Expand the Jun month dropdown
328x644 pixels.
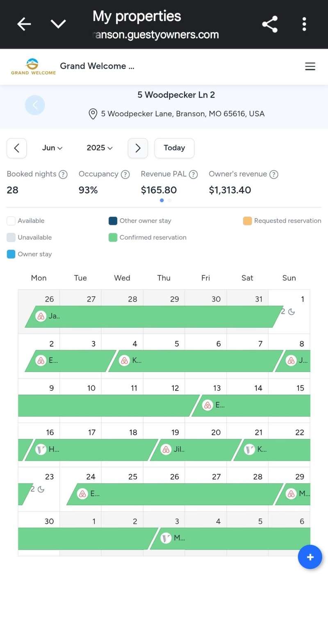(52, 148)
